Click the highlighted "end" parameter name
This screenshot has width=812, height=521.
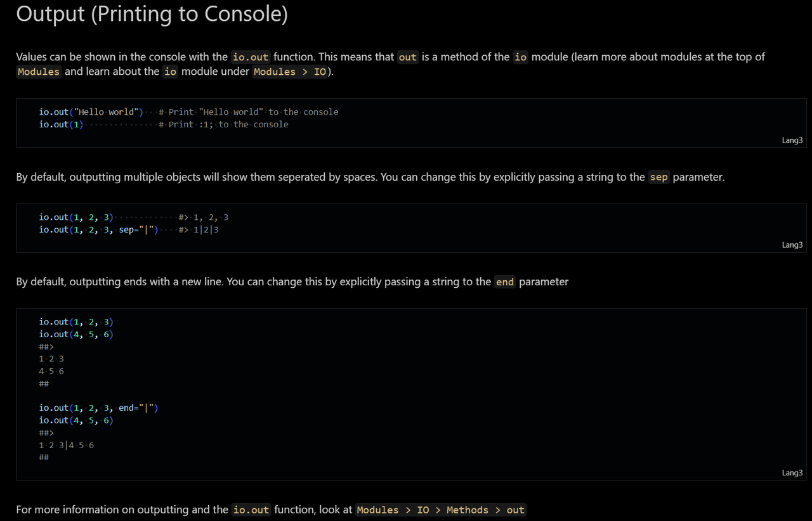tap(505, 282)
